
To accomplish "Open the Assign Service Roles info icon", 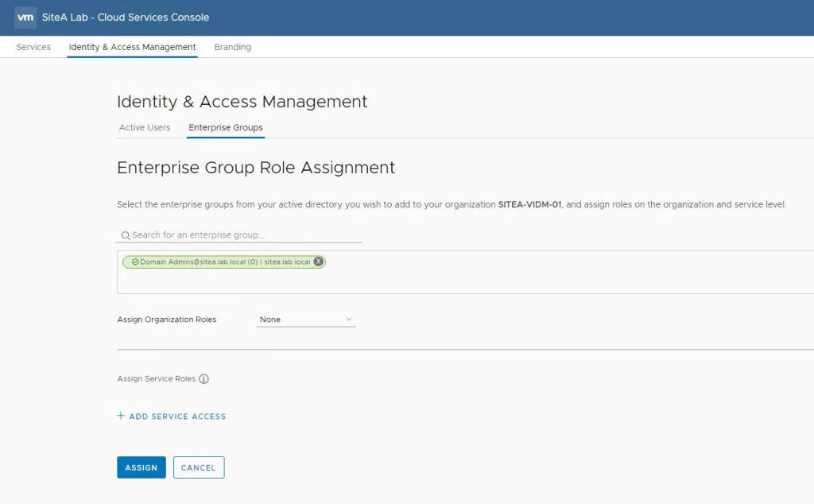I will coord(203,379).
